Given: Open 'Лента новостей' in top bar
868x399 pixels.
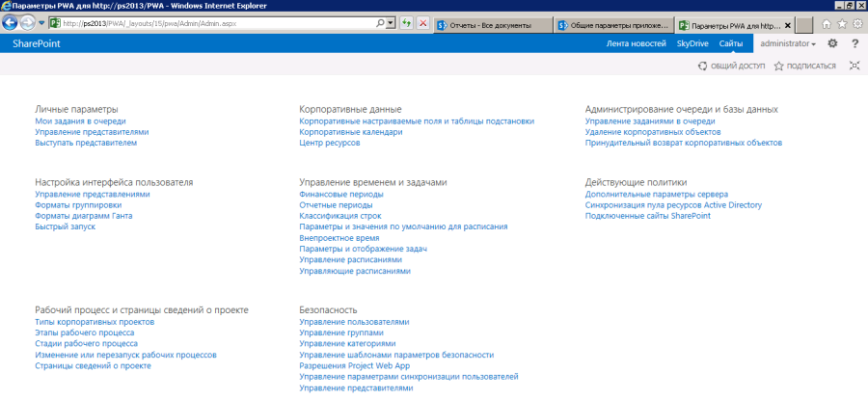Looking at the screenshot, I should point(637,43).
